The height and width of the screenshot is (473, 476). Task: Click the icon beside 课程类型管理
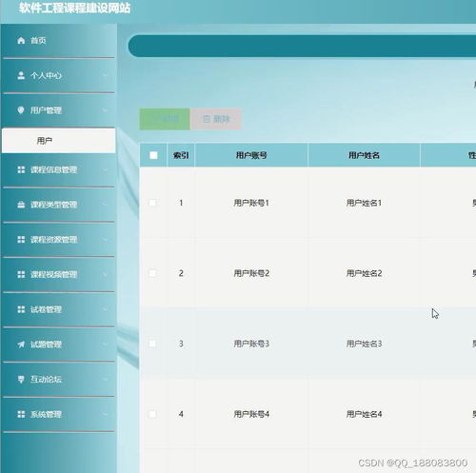21,205
